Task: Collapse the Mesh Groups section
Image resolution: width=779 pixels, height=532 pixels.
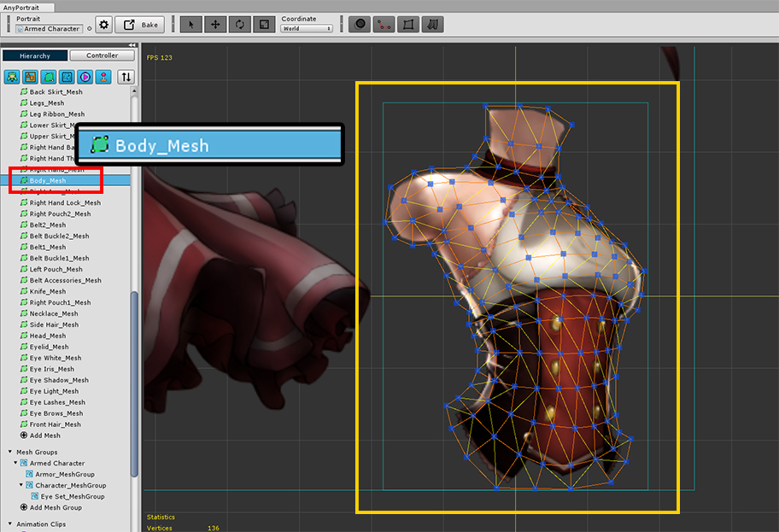Action: click(10, 452)
